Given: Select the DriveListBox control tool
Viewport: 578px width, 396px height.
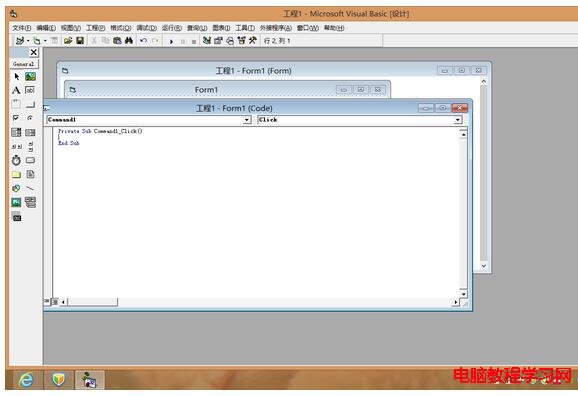Looking at the screenshot, I should click(30, 160).
